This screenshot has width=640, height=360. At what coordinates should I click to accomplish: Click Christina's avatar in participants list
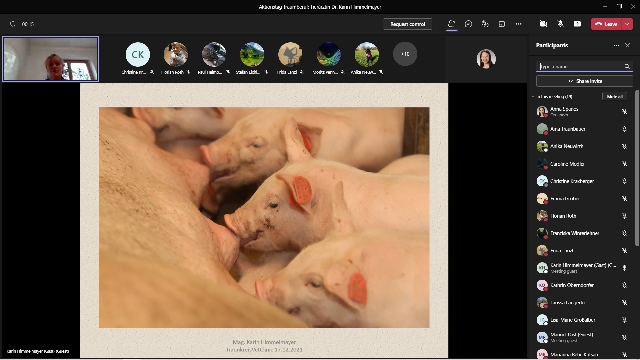coord(542,181)
